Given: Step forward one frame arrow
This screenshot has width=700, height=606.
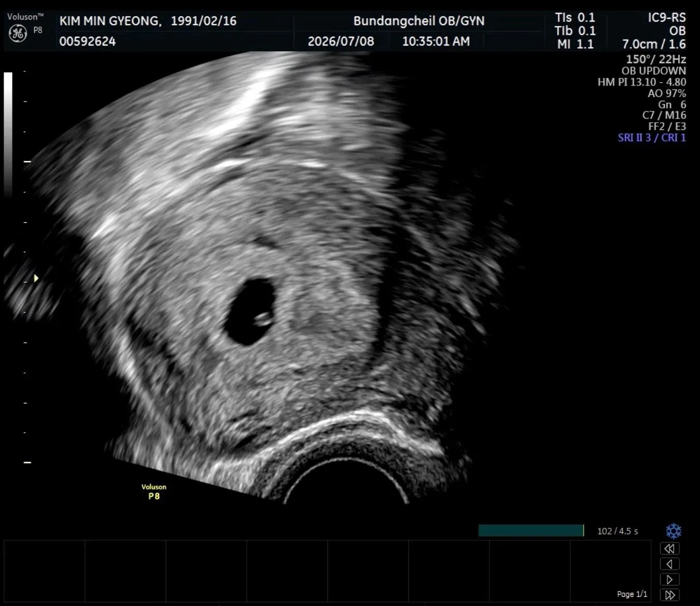Looking at the screenshot, I should (669, 579).
